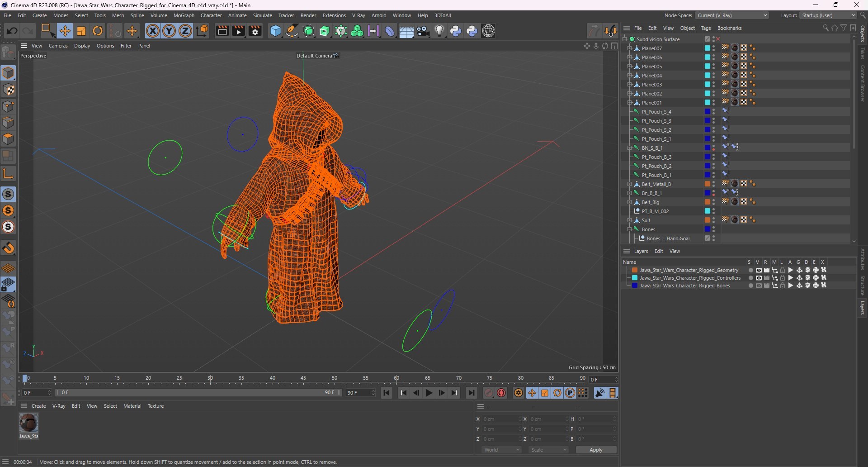Step to next frame
Viewport: 868px width, 467px height.
click(442, 393)
